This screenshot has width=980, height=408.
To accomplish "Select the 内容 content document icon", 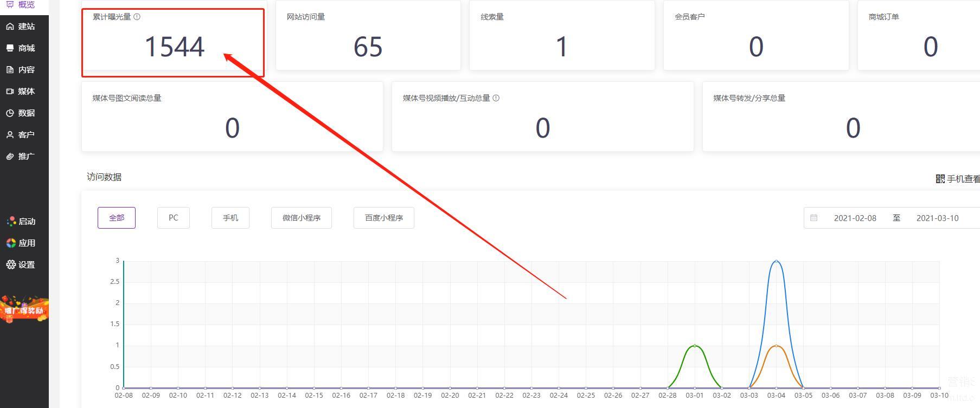I will pyautogui.click(x=10, y=70).
